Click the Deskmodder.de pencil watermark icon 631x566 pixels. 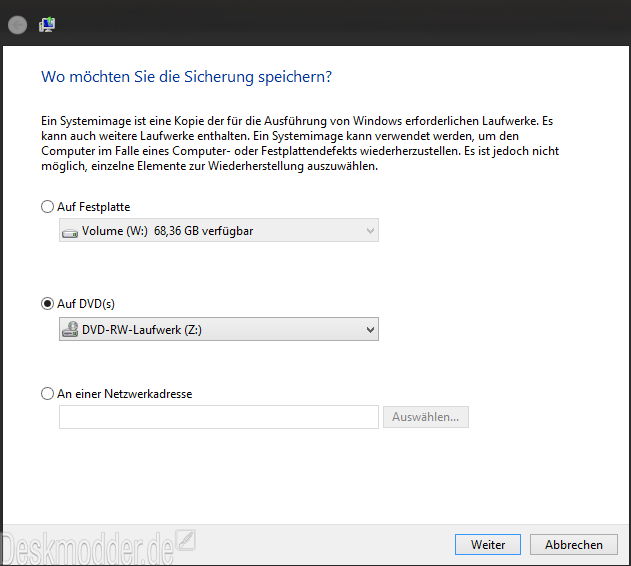click(x=186, y=541)
